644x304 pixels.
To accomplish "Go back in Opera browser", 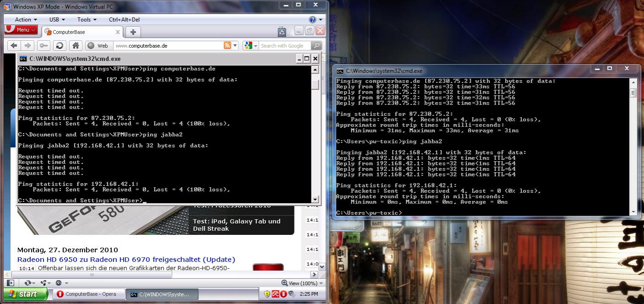I will pos(14,45).
